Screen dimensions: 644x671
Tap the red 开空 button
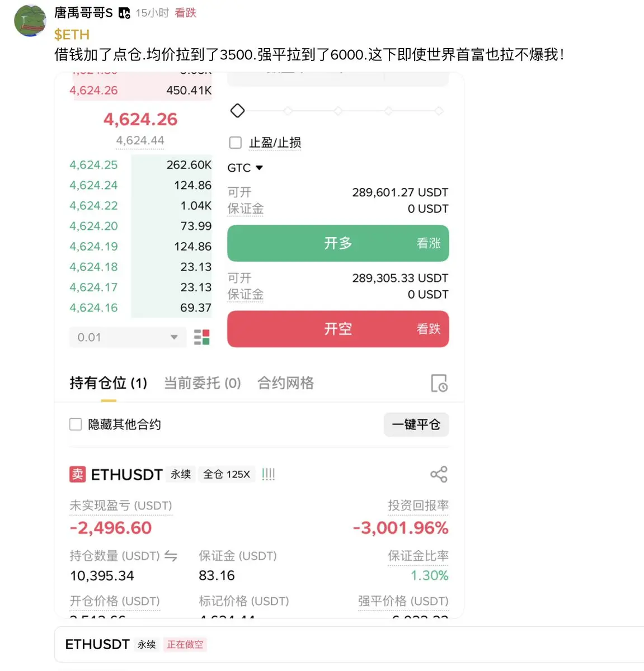338,329
